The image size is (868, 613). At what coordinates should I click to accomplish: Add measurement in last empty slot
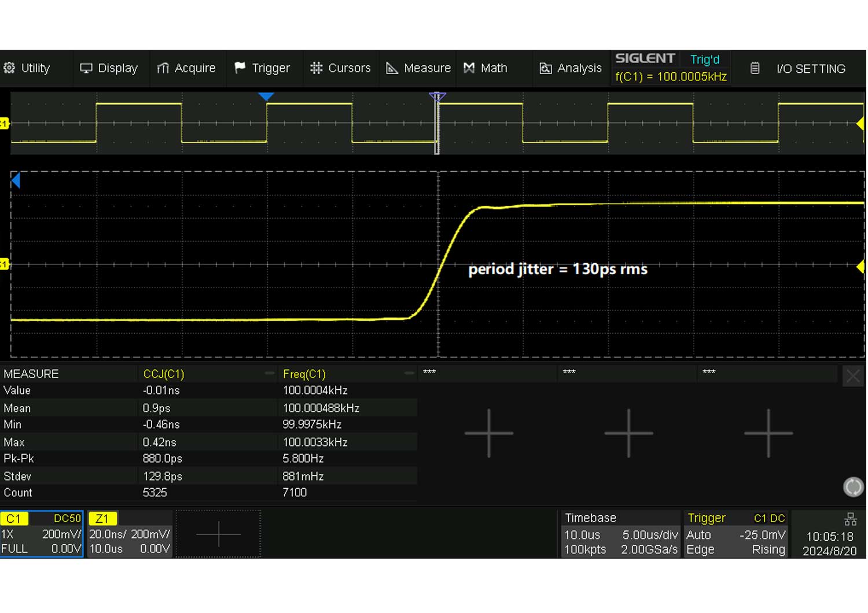tap(768, 433)
